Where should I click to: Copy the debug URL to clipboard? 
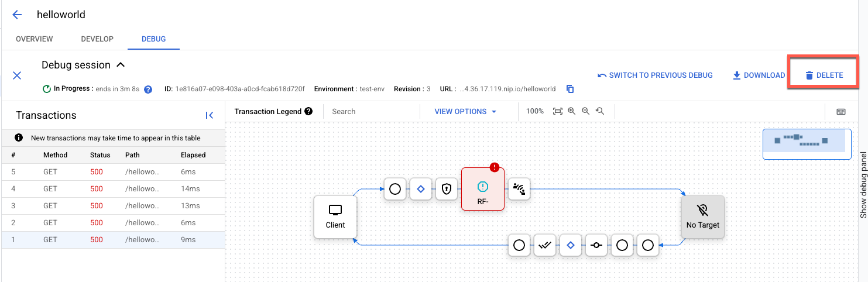pyautogui.click(x=570, y=89)
